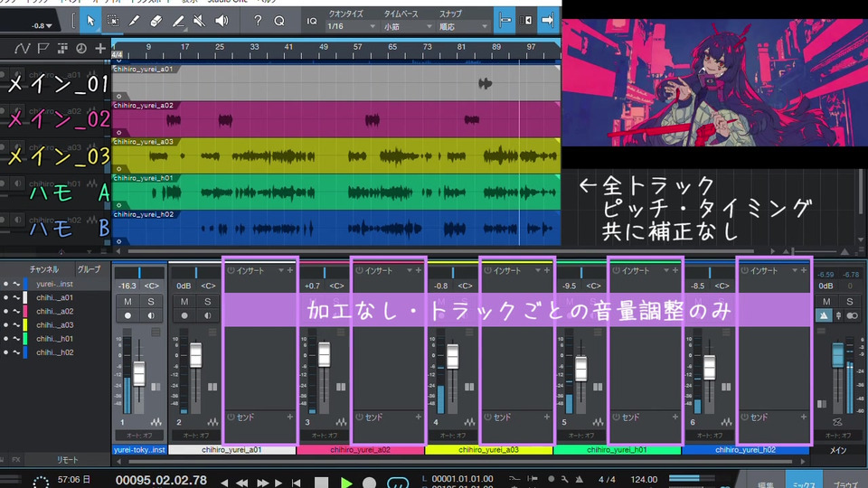Image resolution: width=868 pixels, height=488 pixels.
Task: Open insert menu arrow on chihiro_yurei_a01
Action: 280,270
